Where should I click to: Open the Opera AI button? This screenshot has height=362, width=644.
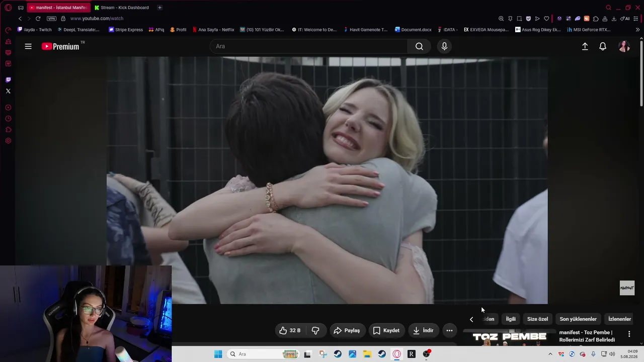pyautogui.click(x=625, y=19)
